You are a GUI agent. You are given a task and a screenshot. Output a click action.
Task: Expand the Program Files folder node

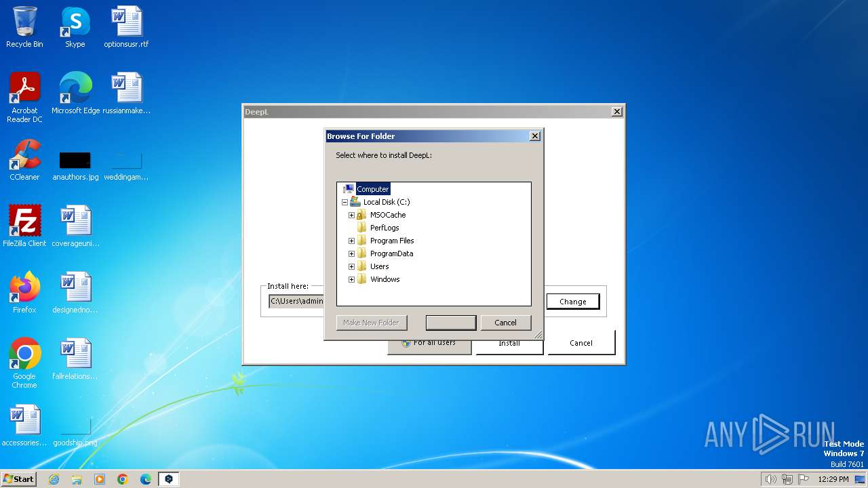(x=351, y=241)
